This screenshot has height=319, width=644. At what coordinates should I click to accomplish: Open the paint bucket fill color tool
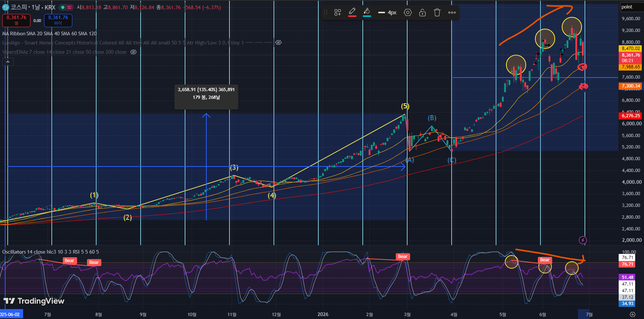tap(367, 12)
